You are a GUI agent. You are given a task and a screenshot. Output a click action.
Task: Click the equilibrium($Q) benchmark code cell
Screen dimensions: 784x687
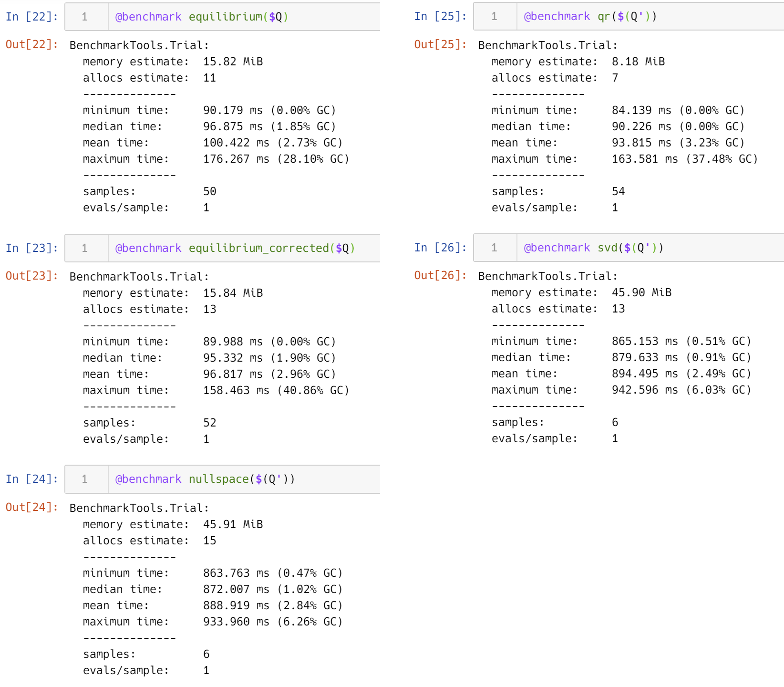tap(222, 17)
